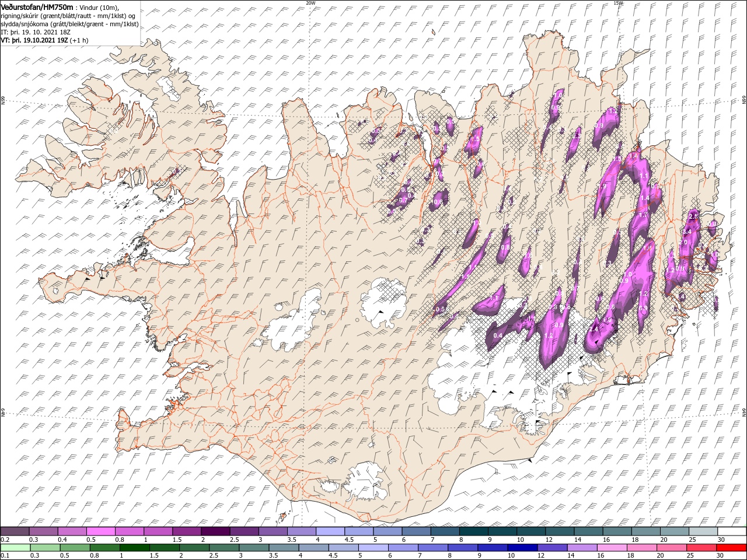Pick the bright magenta 0.5 snow legend swatch
Image resolution: width=747 pixels, height=560 pixels.
(x=100, y=531)
